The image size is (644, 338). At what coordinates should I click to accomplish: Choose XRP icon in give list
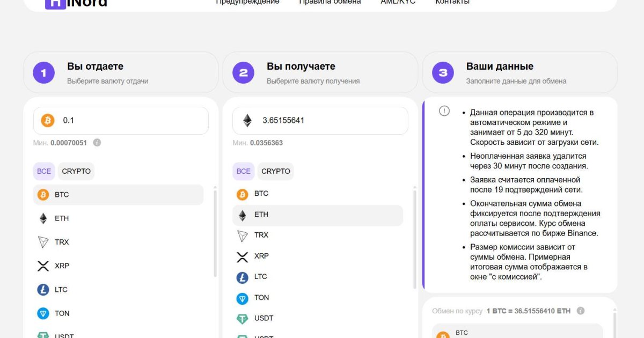(43, 266)
